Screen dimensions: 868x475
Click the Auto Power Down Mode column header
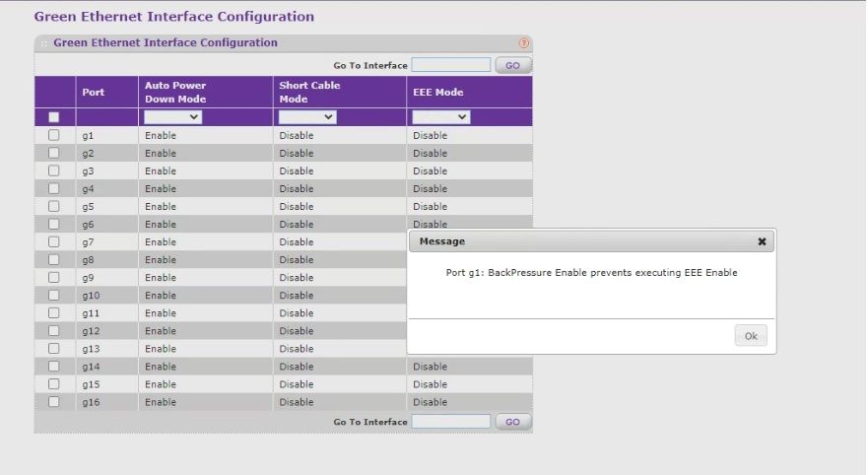click(175, 92)
